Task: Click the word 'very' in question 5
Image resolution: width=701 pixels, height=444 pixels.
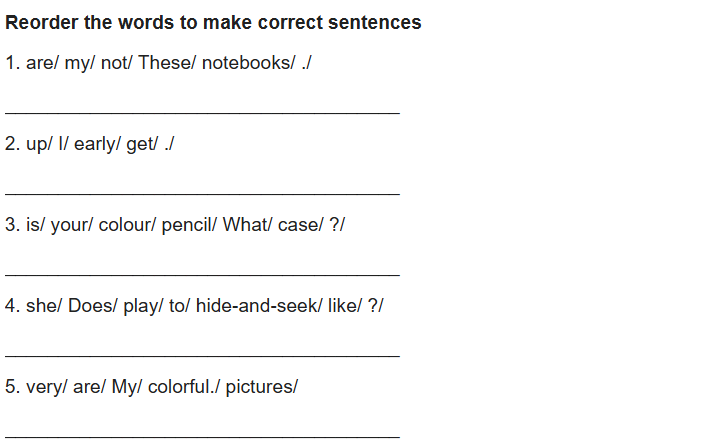Action: click(x=44, y=388)
